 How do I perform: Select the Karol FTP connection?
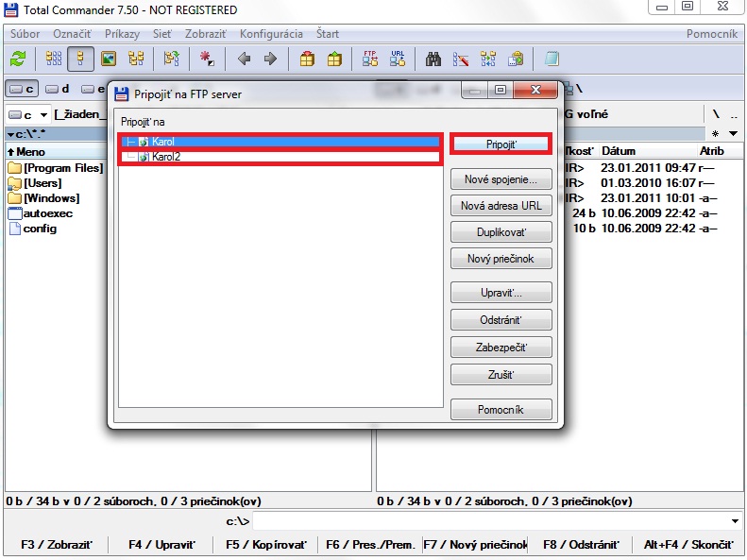pyautogui.click(x=280, y=142)
